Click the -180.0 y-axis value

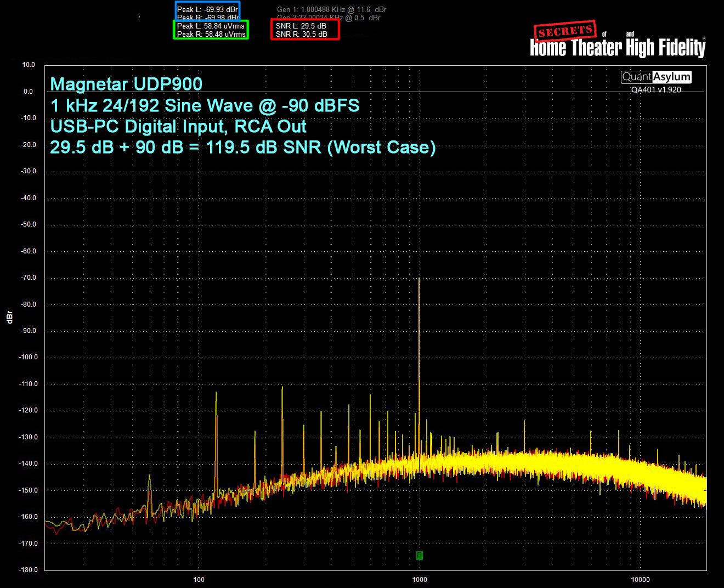tap(27, 570)
